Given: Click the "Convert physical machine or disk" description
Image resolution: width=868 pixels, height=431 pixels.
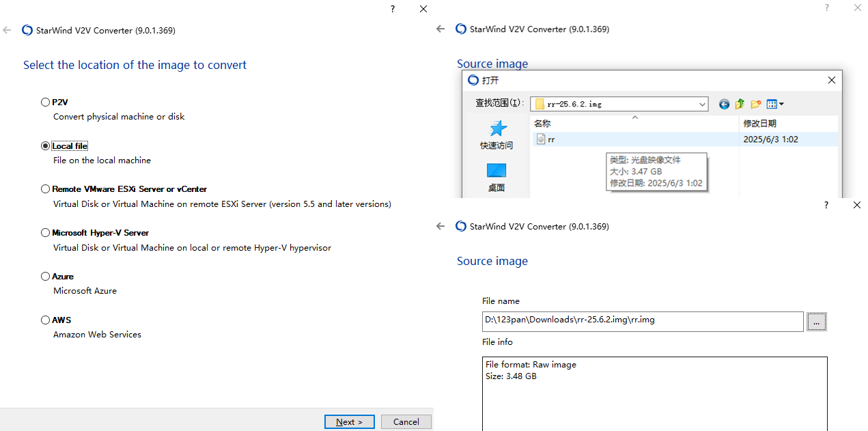Looking at the screenshot, I should pos(119,117).
